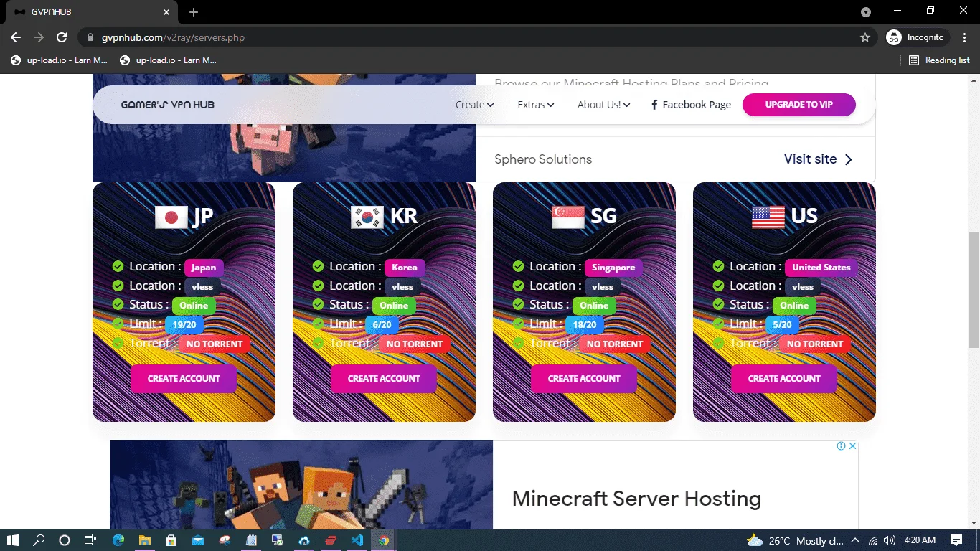Image resolution: width=980 pixels, height=551 pixels.
Task: Open Windows Search from the taskbar
Action: coord(39,540)
